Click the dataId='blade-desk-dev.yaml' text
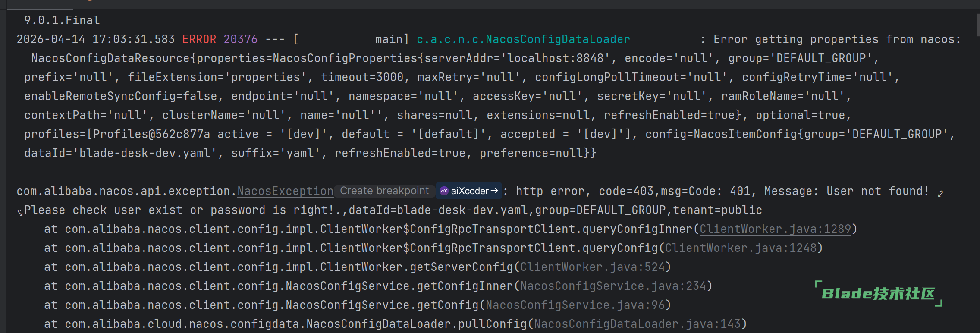 [x=120, y=153]
